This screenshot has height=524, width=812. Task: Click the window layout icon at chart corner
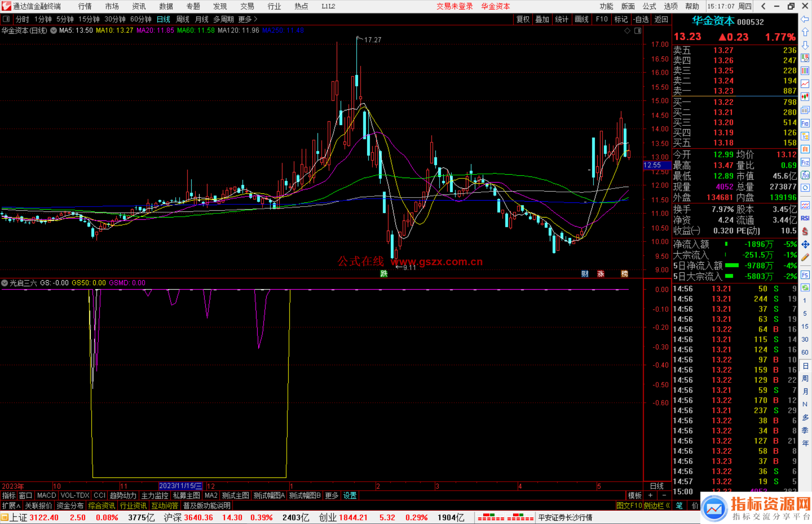pyautogui.click(x=638, y=31)
